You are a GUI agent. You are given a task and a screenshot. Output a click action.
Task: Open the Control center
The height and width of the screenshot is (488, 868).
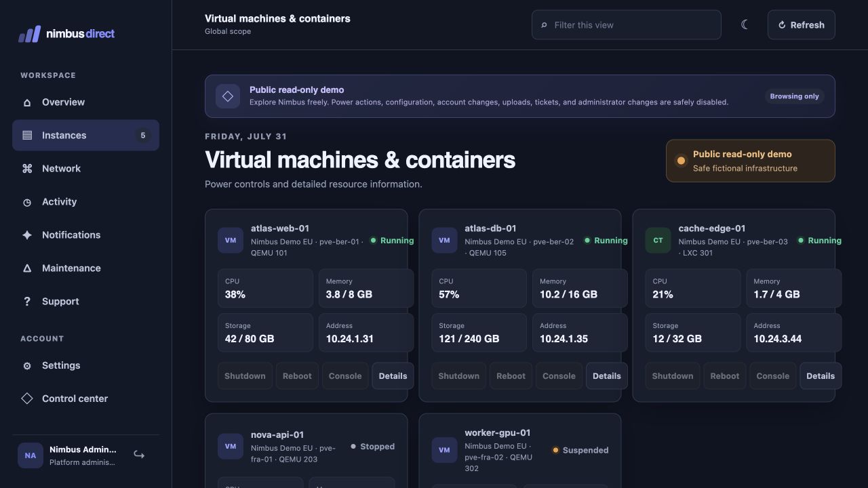pyautogui.click(x=85, y=399)
